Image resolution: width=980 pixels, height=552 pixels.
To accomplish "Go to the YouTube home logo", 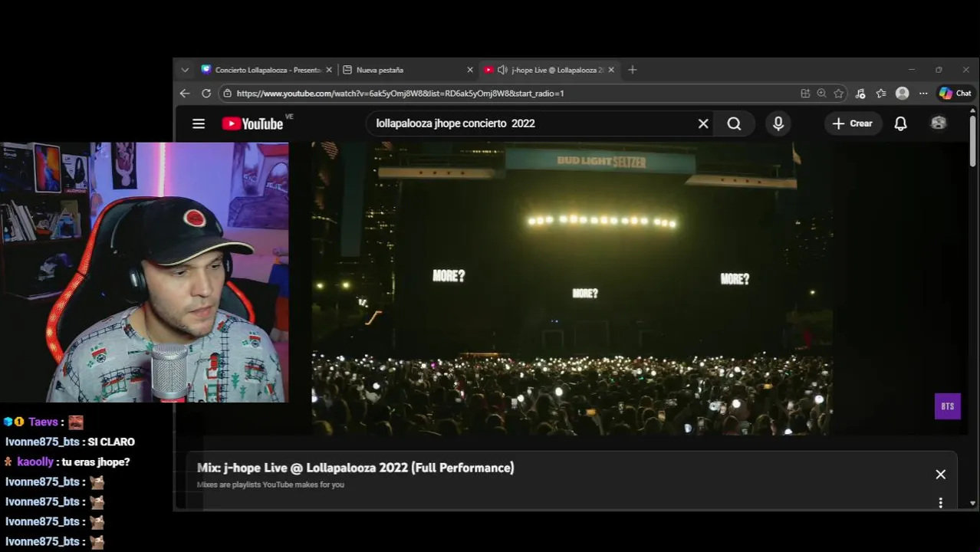I will point(252,123).
